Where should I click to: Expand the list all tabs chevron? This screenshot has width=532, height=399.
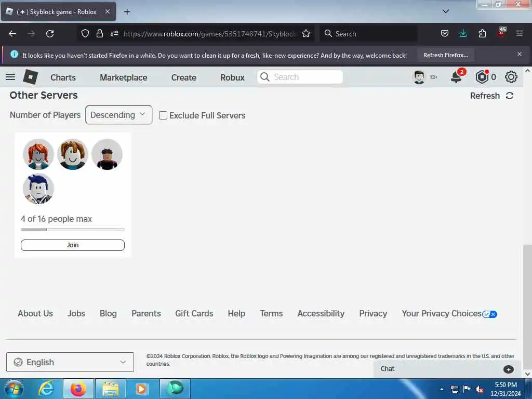coord(446,11)
